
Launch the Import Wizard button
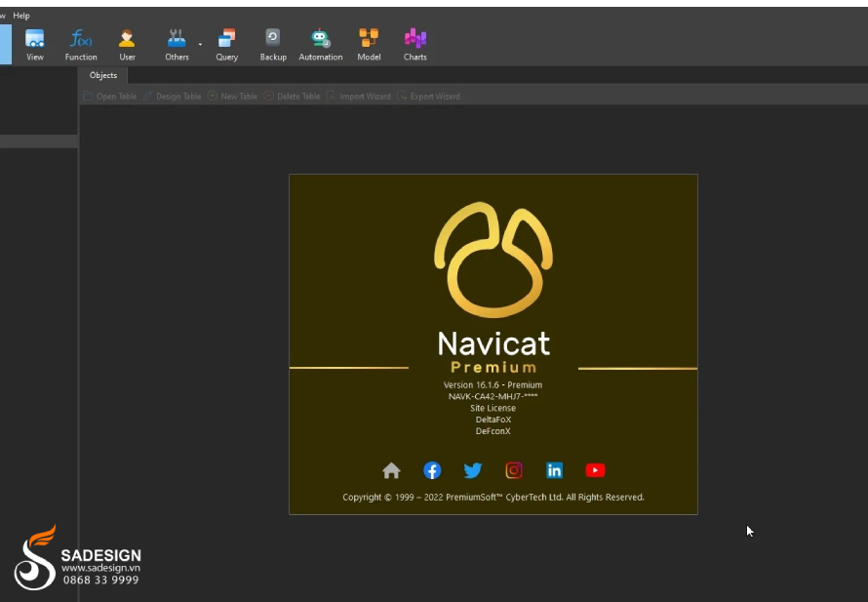point(359,97)
